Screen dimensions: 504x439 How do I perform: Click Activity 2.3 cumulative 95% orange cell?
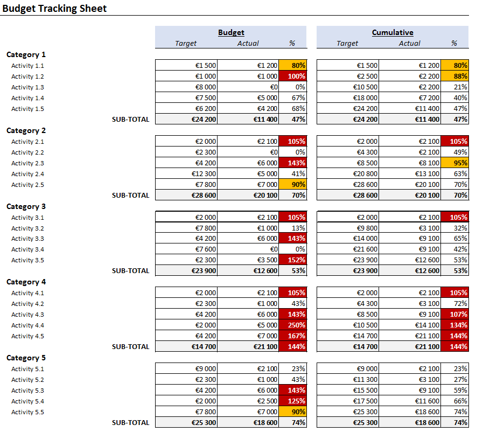click(455, 163)
